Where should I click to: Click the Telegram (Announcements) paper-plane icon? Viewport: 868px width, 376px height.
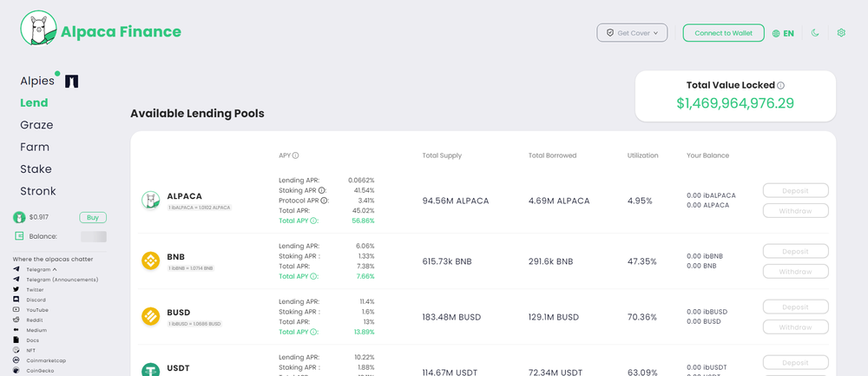click(16, 280)
